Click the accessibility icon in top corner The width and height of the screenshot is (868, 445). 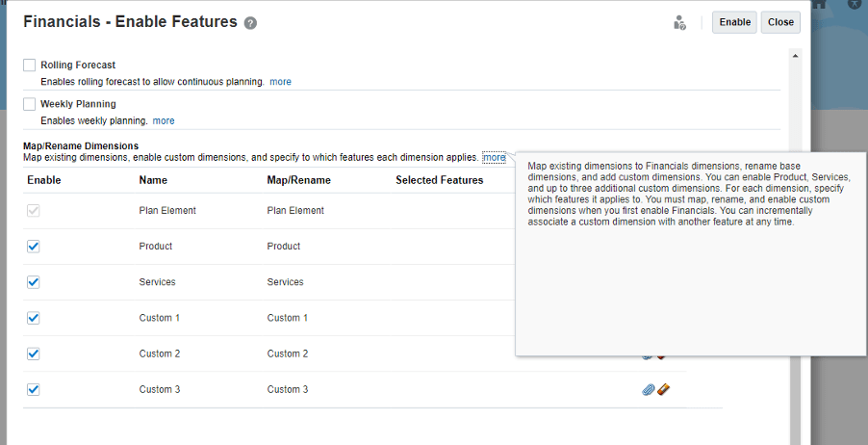coord(855,3)
